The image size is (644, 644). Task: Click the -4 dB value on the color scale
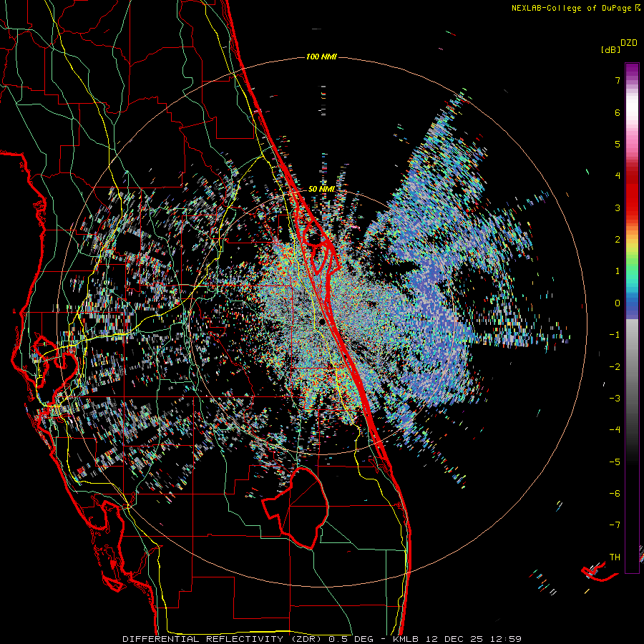pos(615,429)
